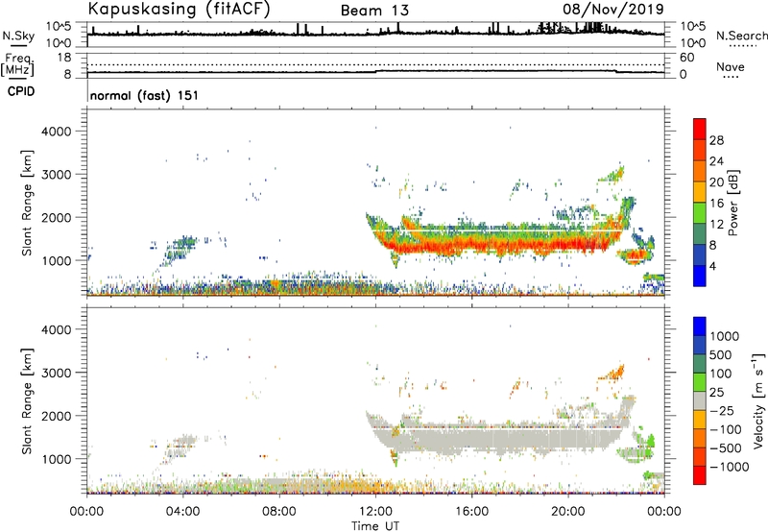The width and height of the screenshot is (768, 532).
Task: Click the '500' label on the Velocity colorbar
Action: click(x=721, y=355)
